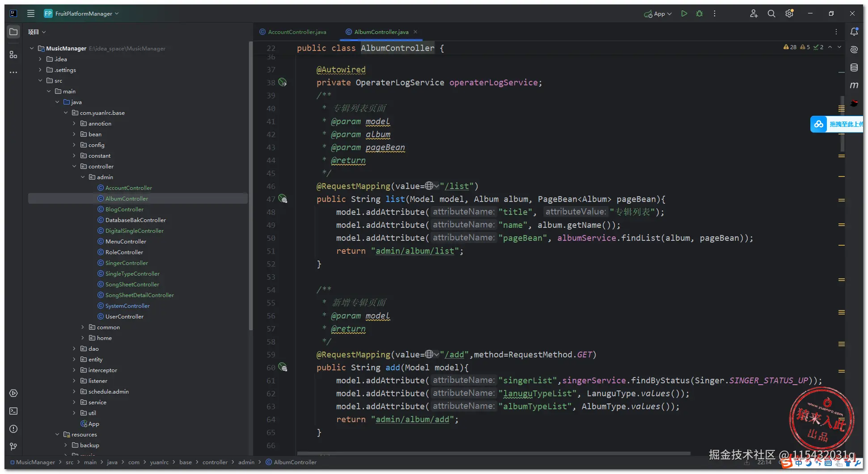Open Code With Me collaboration icon
The height and width of the screenshot is (474, 868).
[x=754, y=13]
